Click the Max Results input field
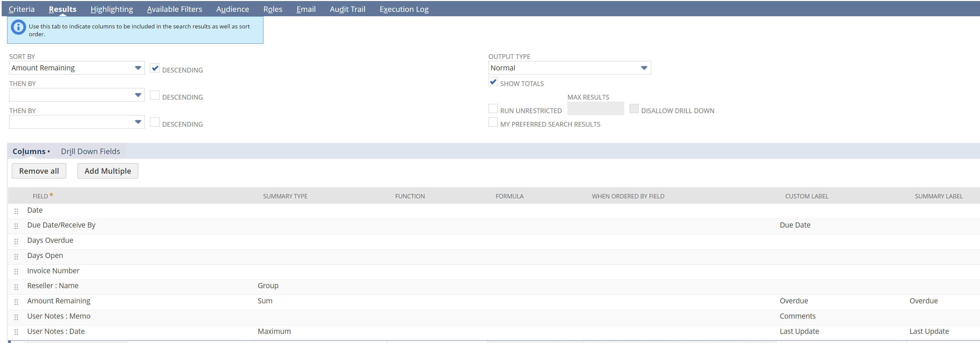980x343 pixels. 595,109
